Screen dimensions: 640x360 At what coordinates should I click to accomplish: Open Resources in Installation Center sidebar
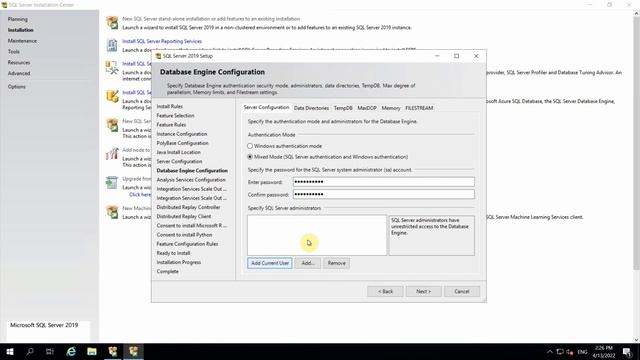tap(19, 62)
